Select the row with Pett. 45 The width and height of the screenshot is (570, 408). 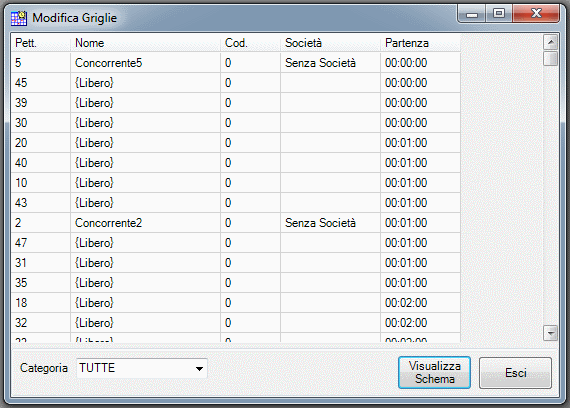[236, 83]
